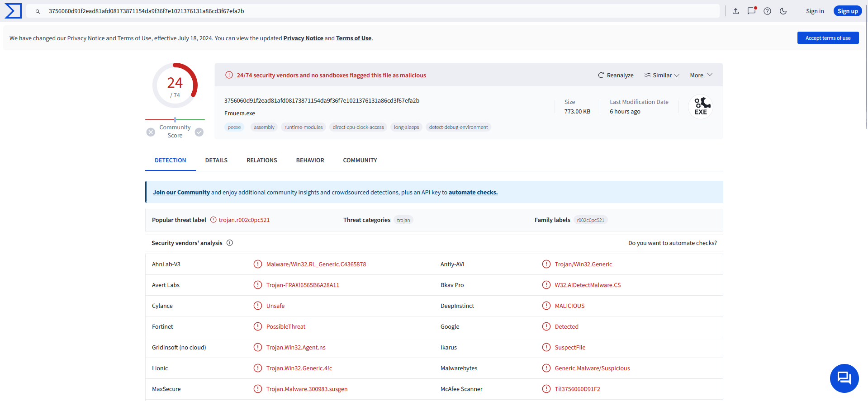
Task: Switch to the Behavior tab
Action: (310, 160)
